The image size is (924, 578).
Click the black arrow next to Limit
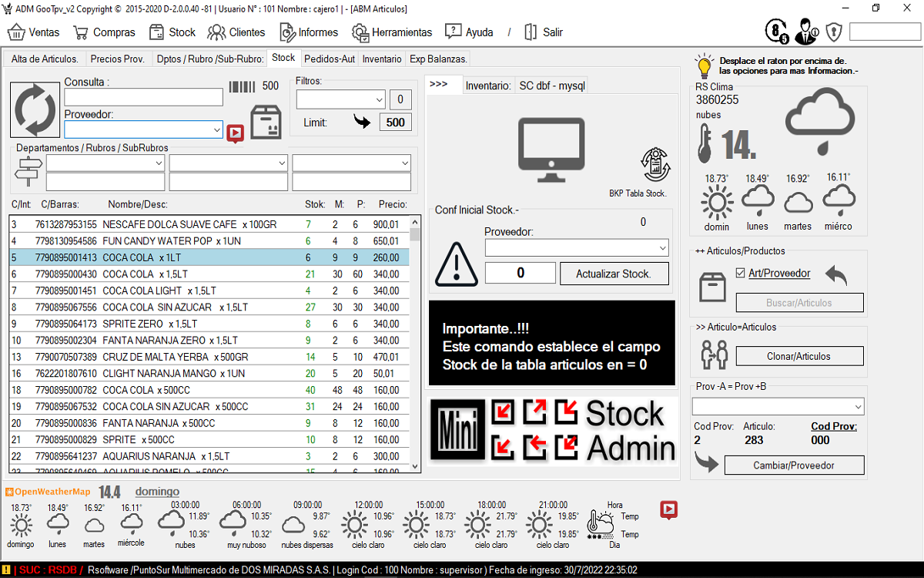coord(362,121)
